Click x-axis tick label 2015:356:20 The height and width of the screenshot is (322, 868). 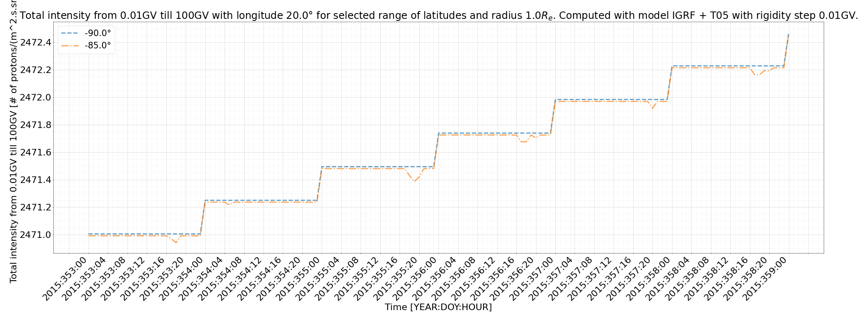(x=513, y=279)
